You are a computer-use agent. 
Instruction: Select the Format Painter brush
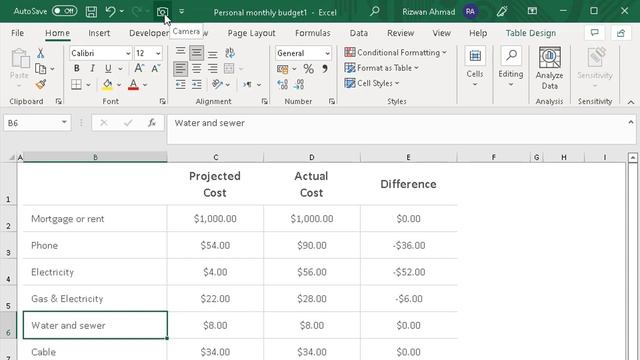click(40, 84)
